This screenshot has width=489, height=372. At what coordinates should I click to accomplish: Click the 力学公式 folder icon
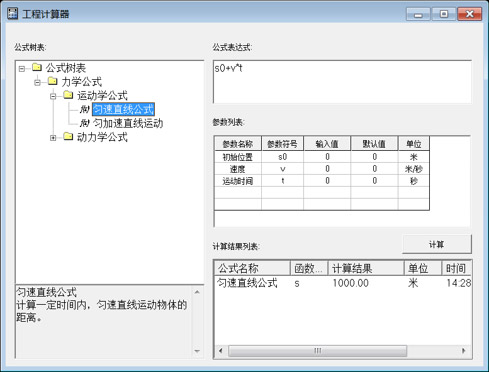52,81
